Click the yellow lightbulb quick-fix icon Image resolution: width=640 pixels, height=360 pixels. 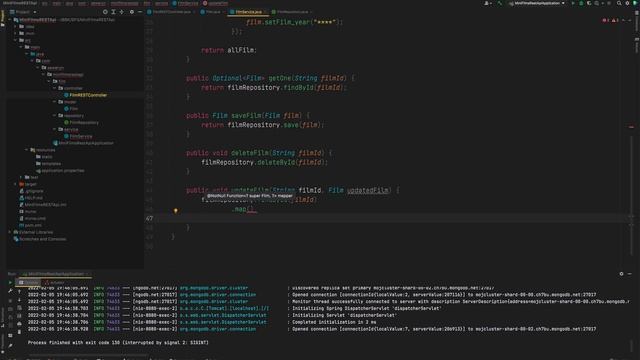(x=176, y=211)
